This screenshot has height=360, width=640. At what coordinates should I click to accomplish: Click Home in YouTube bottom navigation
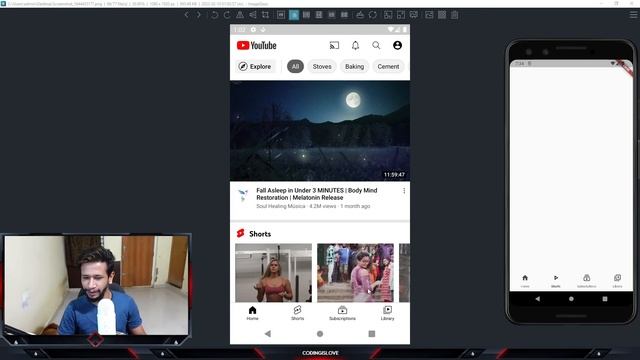click(x=252, y=313)
